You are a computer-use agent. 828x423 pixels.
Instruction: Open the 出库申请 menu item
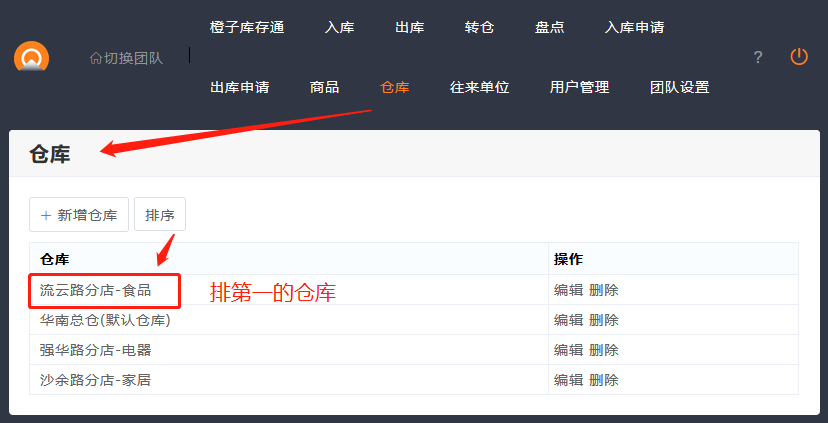240,87
